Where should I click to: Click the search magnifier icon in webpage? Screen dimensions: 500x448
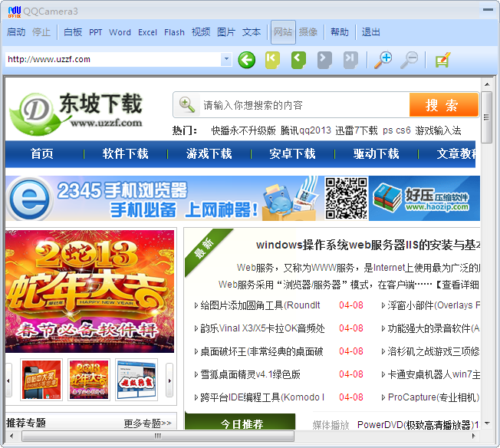point(187,104)
